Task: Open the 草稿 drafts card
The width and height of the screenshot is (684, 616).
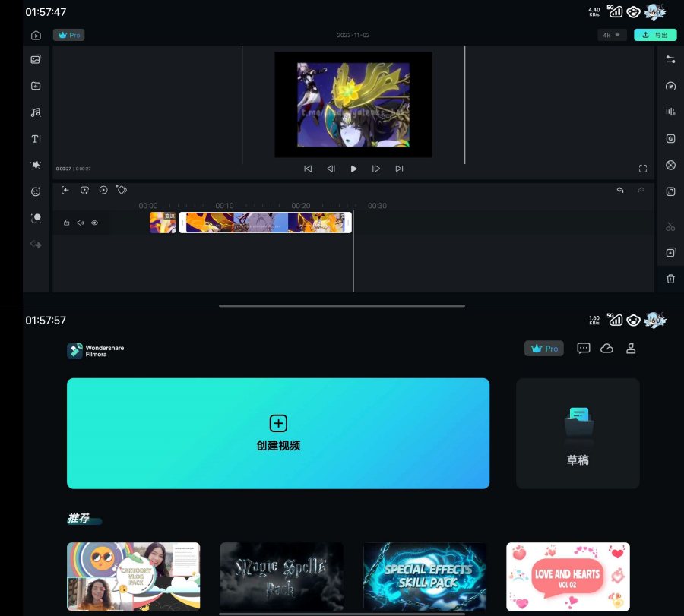Action: (578, 434)
